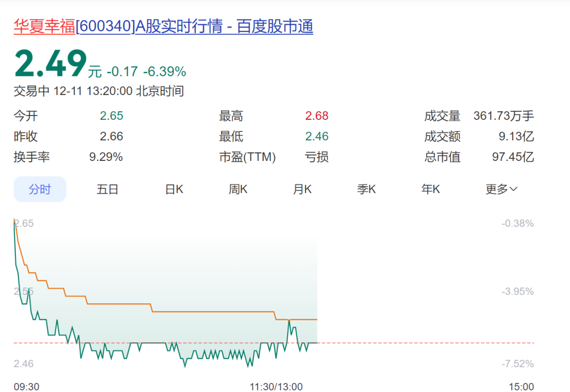Image resolution: width=570 pixels, height=392 pixels.
Task: Click the 最低 value 2.46
Action: click(x=317, y=137)
